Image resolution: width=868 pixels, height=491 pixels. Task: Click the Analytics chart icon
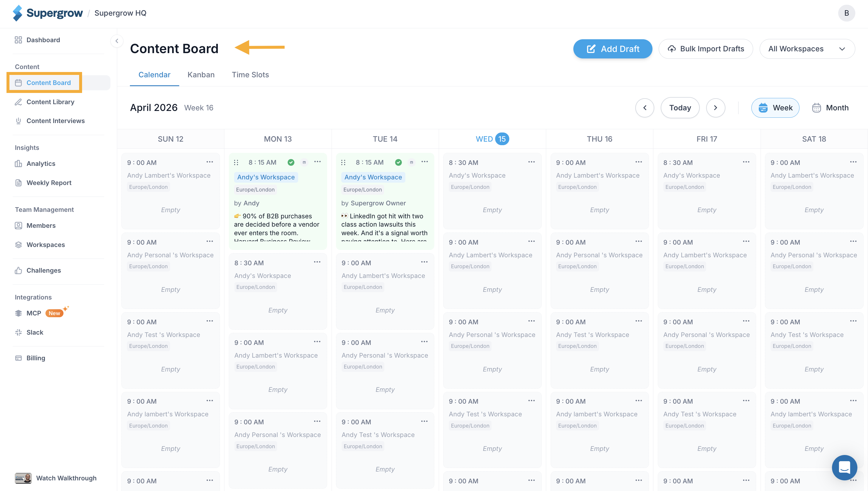pyautogui.click(x=18, y=163)
